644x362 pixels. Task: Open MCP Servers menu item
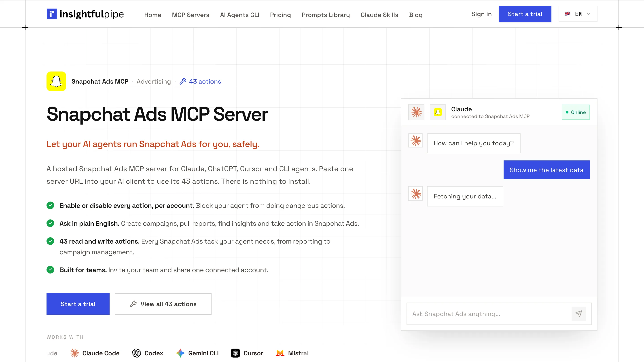pyautogui.click(x=191, y=15)
